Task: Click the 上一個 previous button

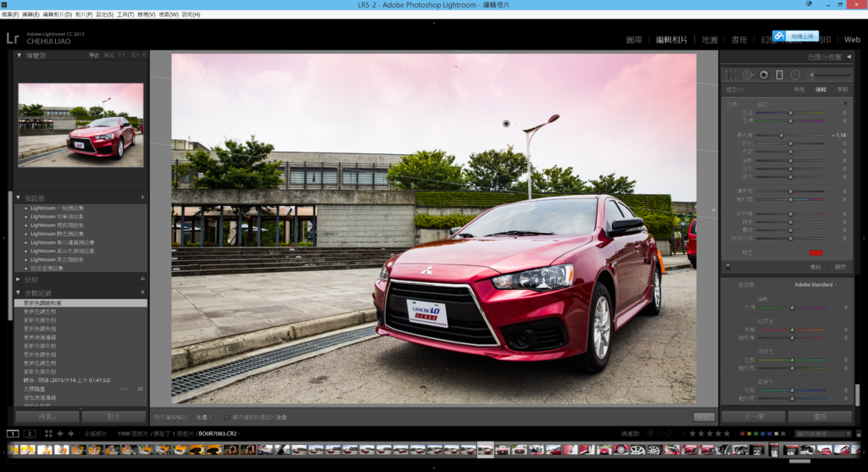Action: [752, 417]
